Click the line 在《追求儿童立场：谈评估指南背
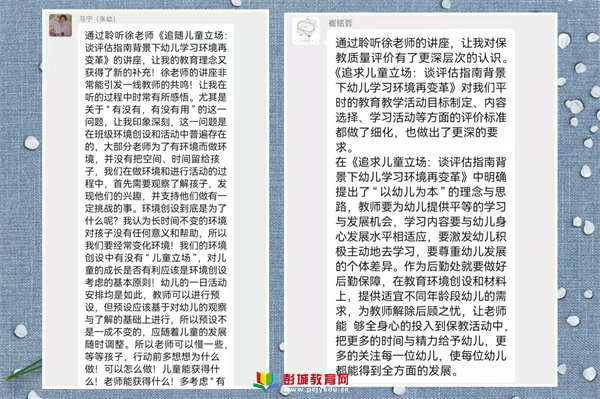The image size is (600, 399). click(421, 162)
